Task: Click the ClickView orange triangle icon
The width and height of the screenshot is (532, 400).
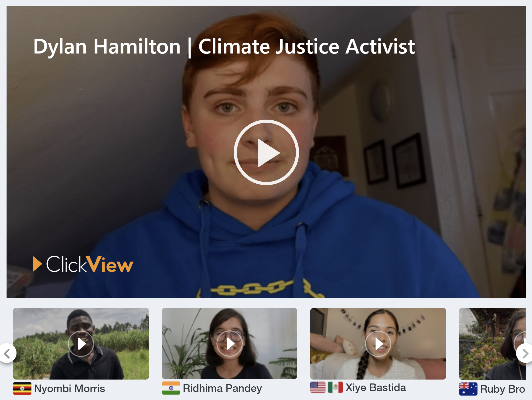Action: [x=37, y=264]
